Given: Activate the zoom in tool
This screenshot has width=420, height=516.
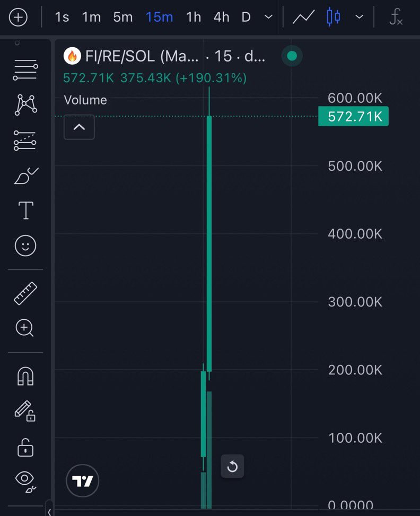Looking at the screenshot, I should (x=25, y=328).
